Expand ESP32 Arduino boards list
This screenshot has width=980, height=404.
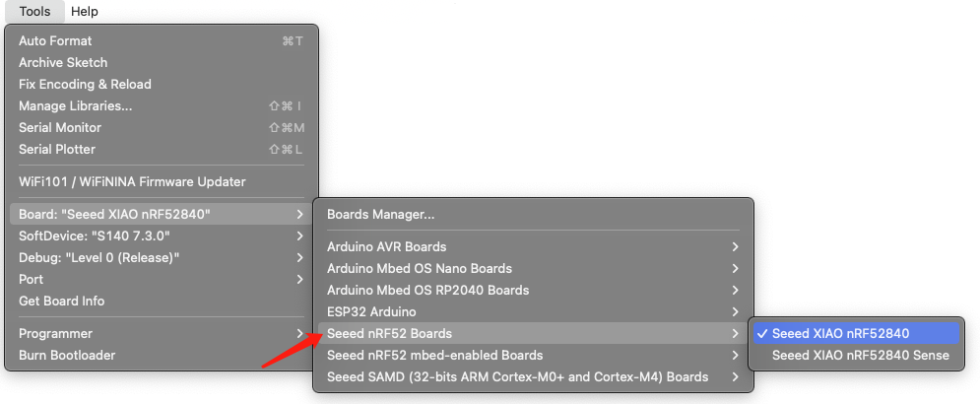point(533,311)
